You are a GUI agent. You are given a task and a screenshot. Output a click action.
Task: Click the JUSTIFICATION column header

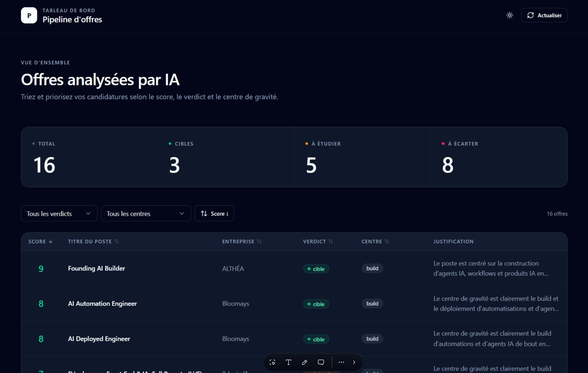tap(453, 241)
